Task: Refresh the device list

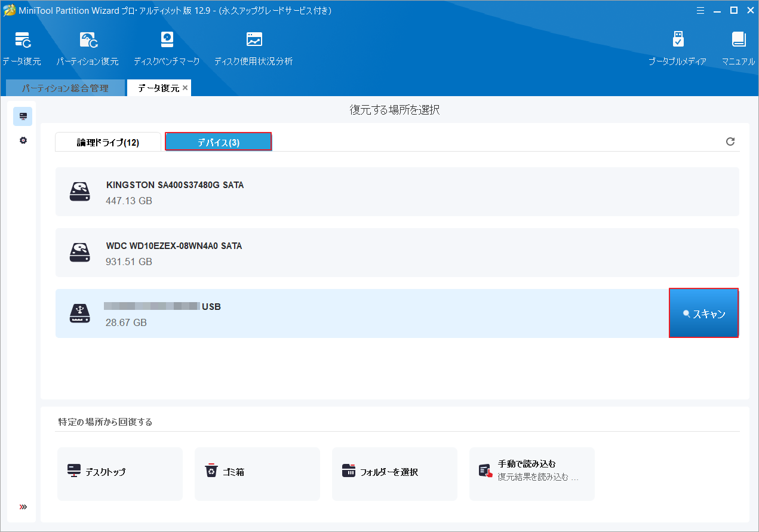Action: pyautogui.click(x=730, y=142)
